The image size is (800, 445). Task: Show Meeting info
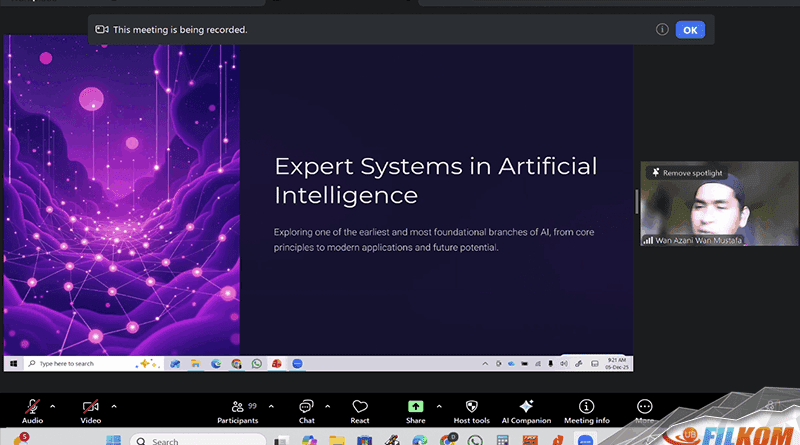(x=586, y=408)
